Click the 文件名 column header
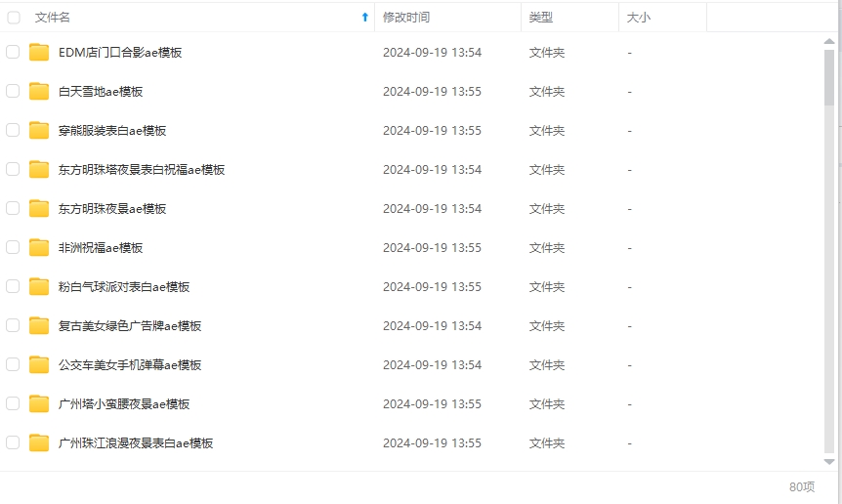 coord(53,18)
